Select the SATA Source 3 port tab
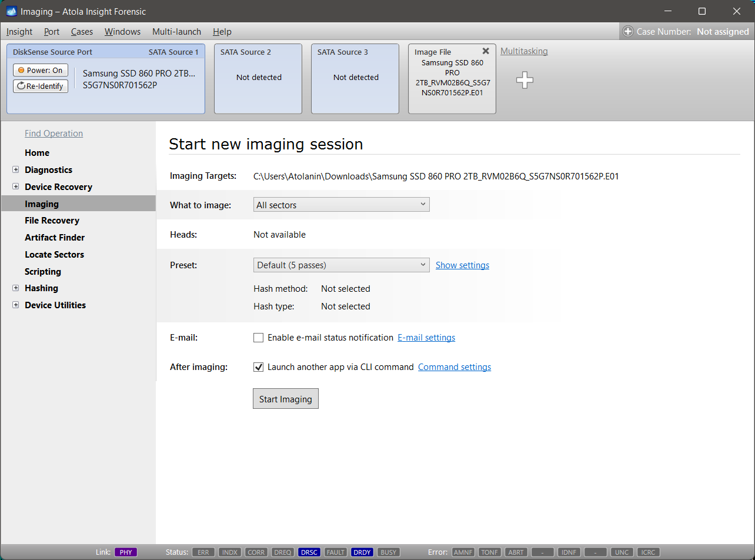This screenshot has height=560, width=755. tap(355, 79)
